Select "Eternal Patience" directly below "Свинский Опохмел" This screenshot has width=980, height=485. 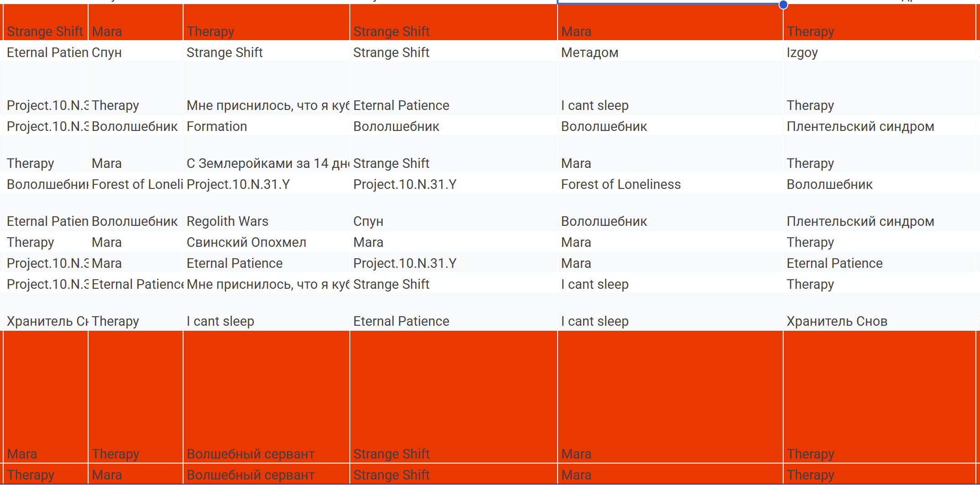click(234, 263)
